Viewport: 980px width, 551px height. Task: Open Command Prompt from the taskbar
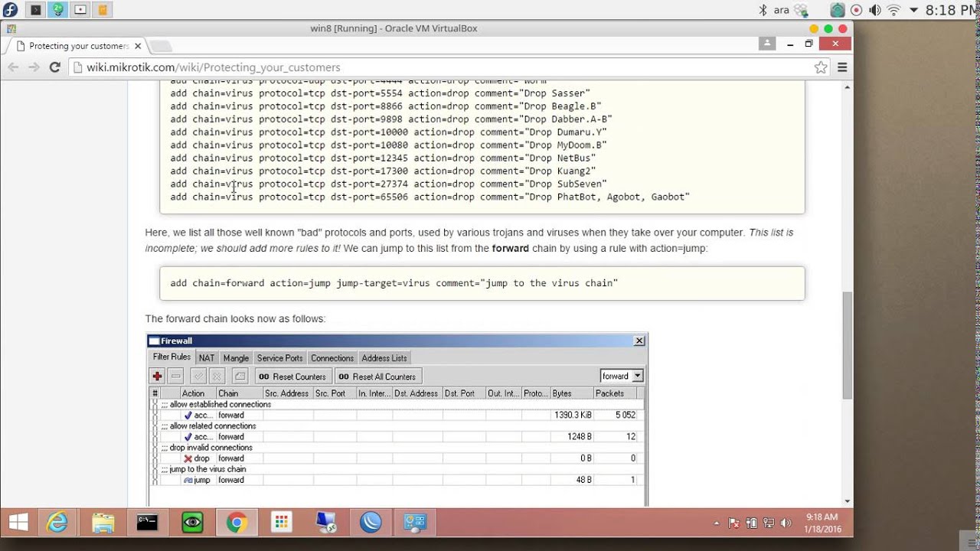pyautogui.click(x=147, y=523)
